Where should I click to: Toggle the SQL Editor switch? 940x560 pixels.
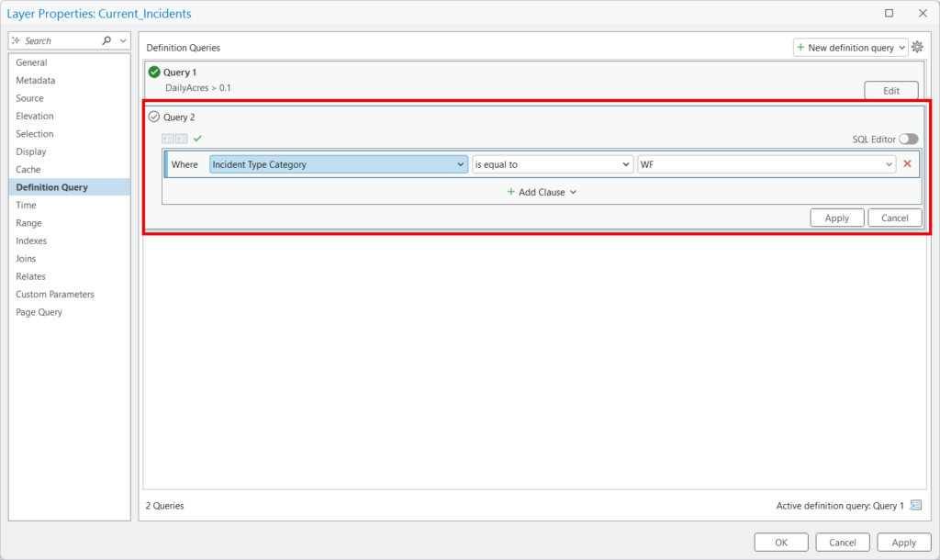[x=908, y=140]
